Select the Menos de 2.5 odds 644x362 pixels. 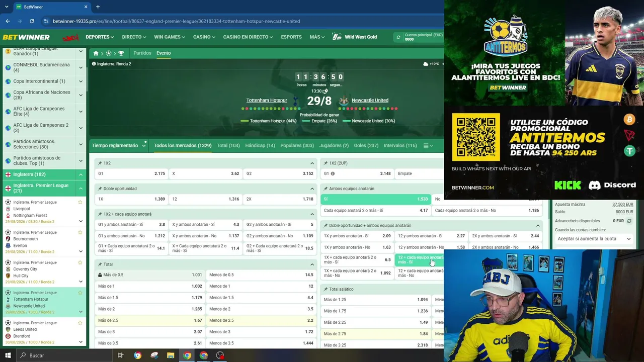click(x=261, y=320)
